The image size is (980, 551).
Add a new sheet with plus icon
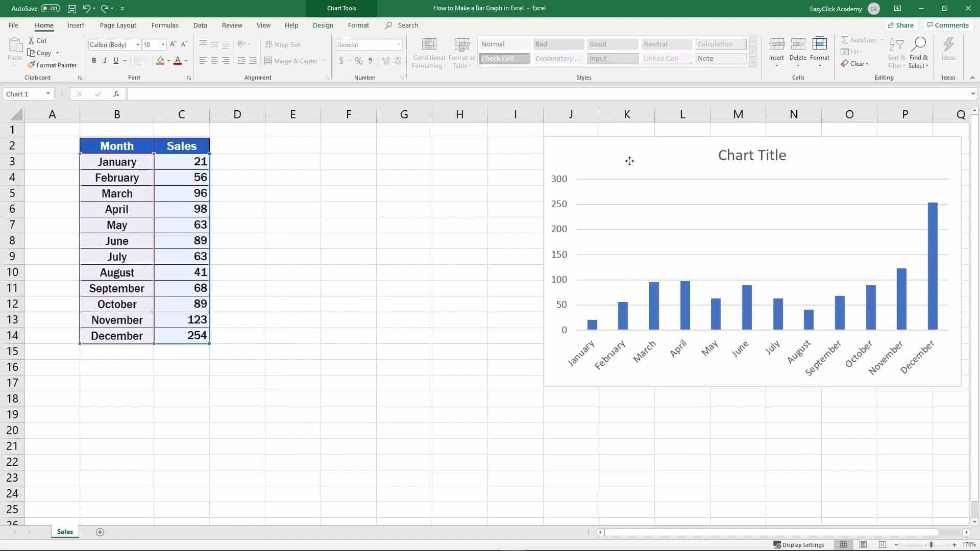pos(100,532)
